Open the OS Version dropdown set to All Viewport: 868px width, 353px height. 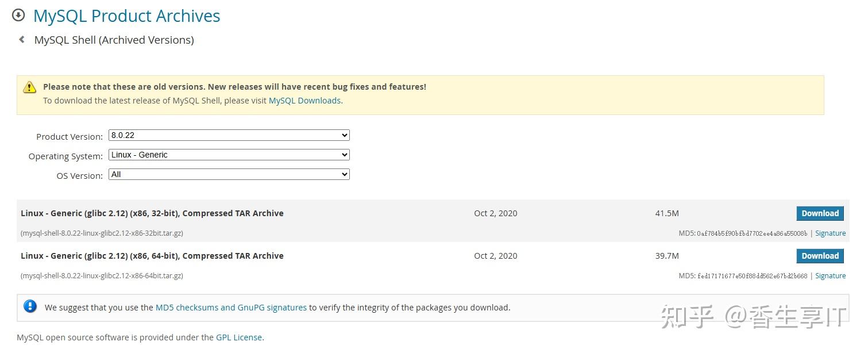click(x=229, y=174)
